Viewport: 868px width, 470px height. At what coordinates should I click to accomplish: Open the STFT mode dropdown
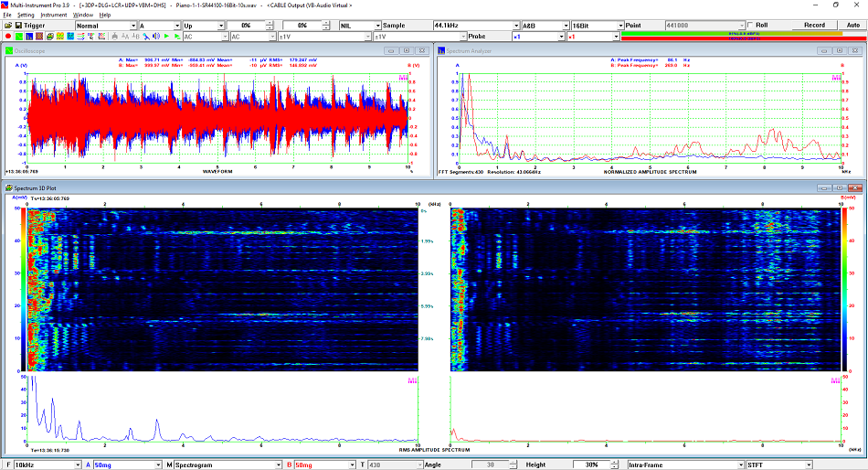pos(808,465)
